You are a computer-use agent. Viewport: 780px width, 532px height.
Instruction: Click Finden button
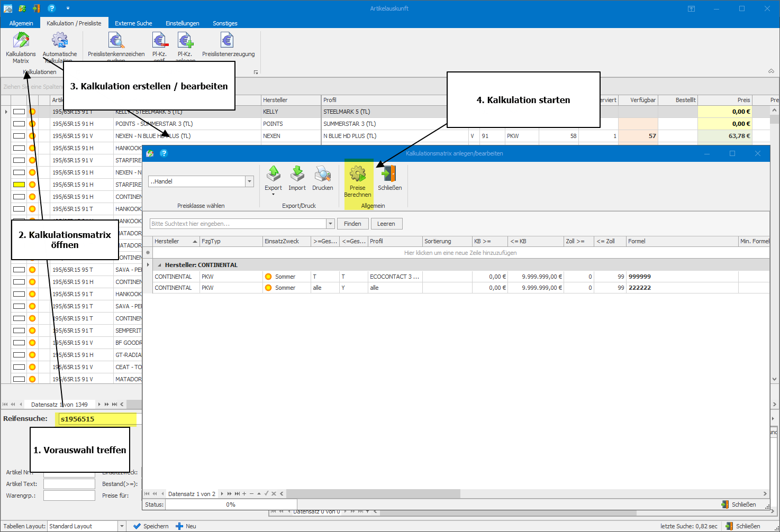tap(352, 224)
